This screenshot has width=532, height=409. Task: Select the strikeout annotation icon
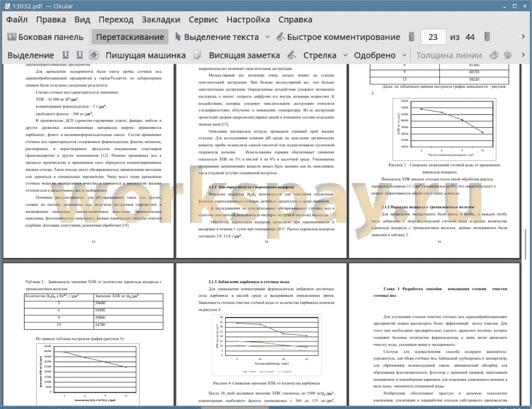pos(94,55)
